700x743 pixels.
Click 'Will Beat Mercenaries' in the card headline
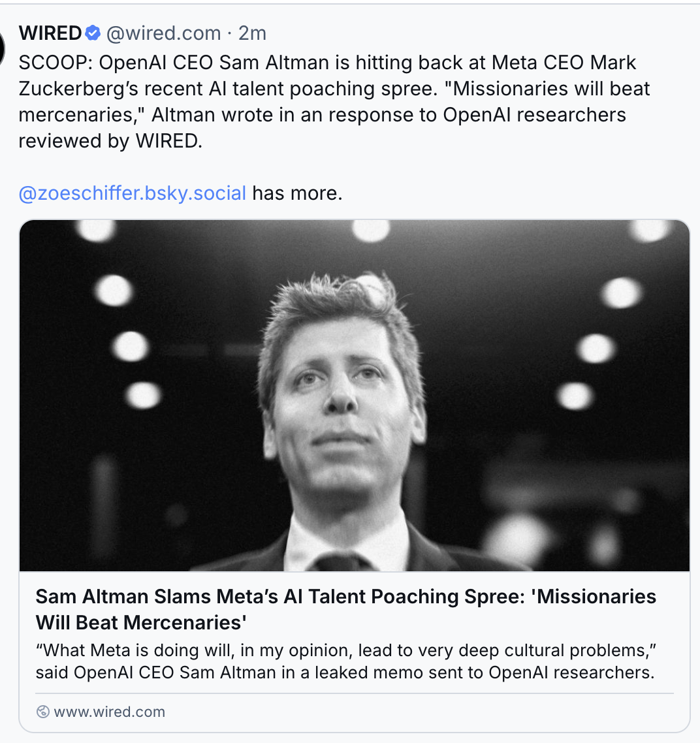[x=141, y=623]
